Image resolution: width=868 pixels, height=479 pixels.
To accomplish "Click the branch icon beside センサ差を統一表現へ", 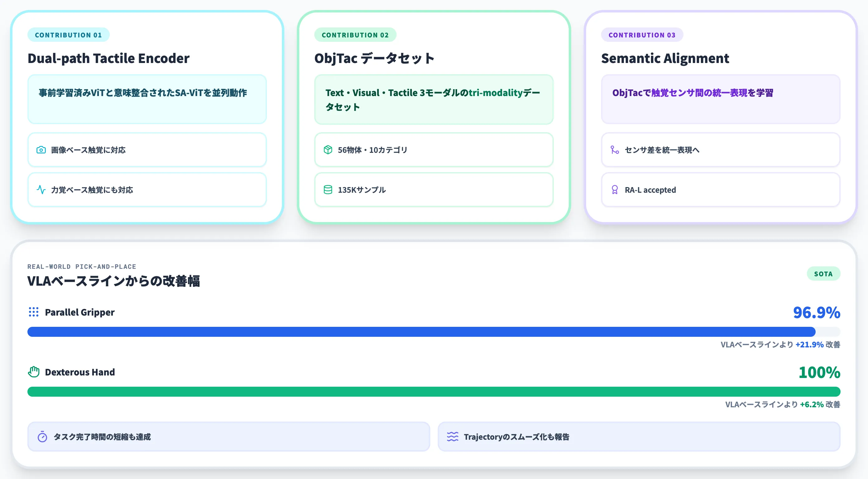I will tap(615, 150).
